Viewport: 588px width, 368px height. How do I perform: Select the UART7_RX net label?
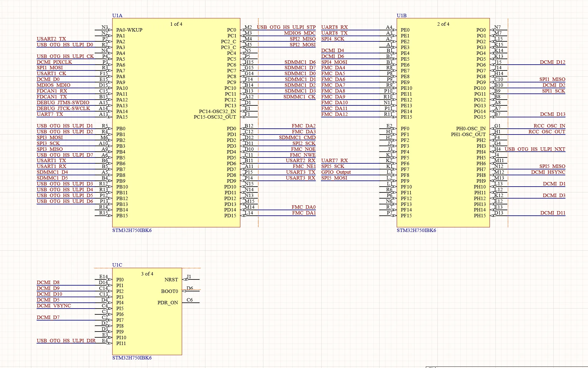point(334,160)
